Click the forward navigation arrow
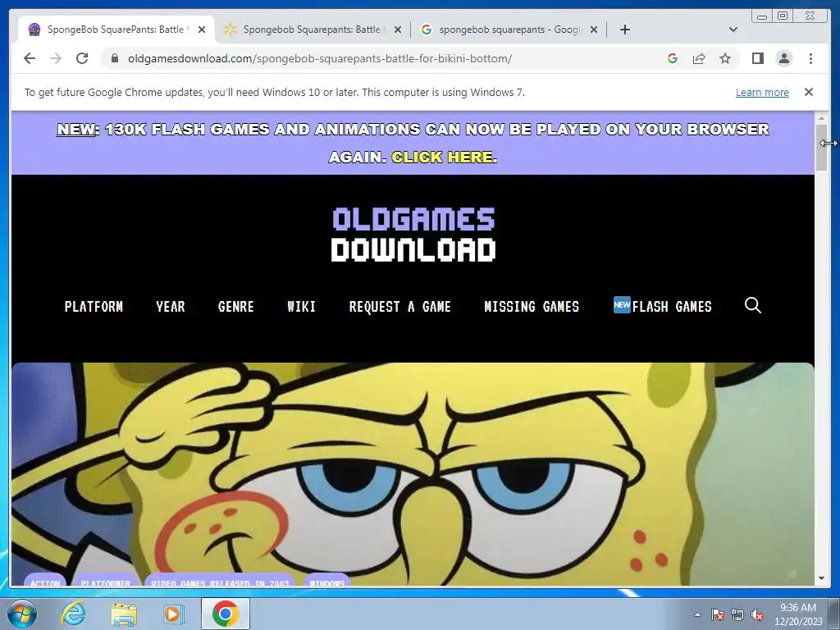This screenshot has height=630, width=840. (56, 58)
